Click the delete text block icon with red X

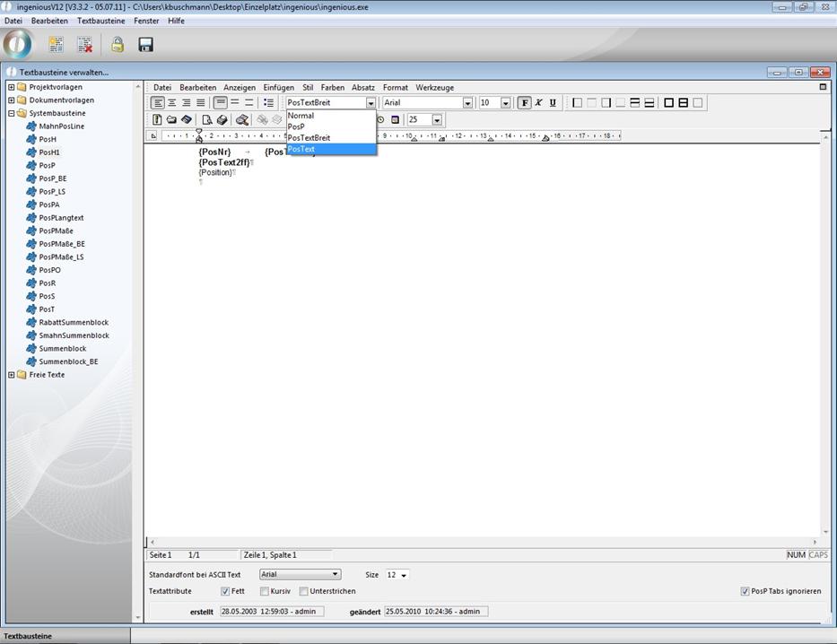click(x=84, y=44)
